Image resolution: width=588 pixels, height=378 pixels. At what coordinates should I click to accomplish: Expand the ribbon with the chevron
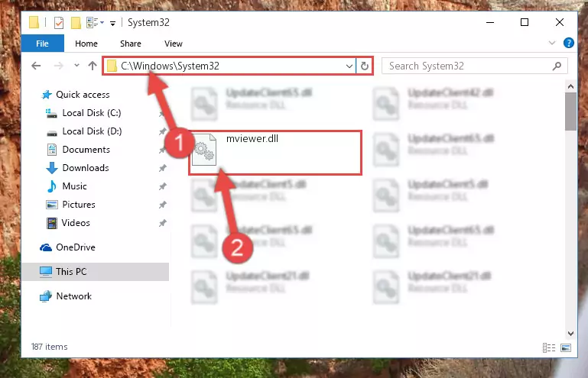coord(551,43)
